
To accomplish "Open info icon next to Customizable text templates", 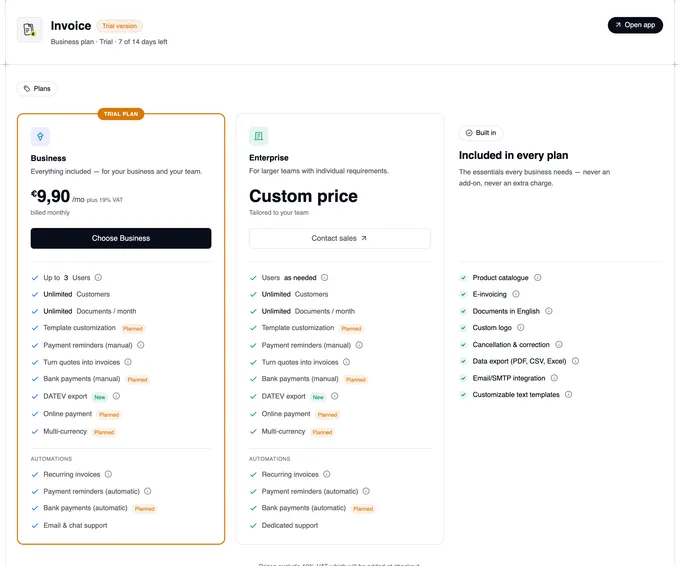I will coord(569,395).
